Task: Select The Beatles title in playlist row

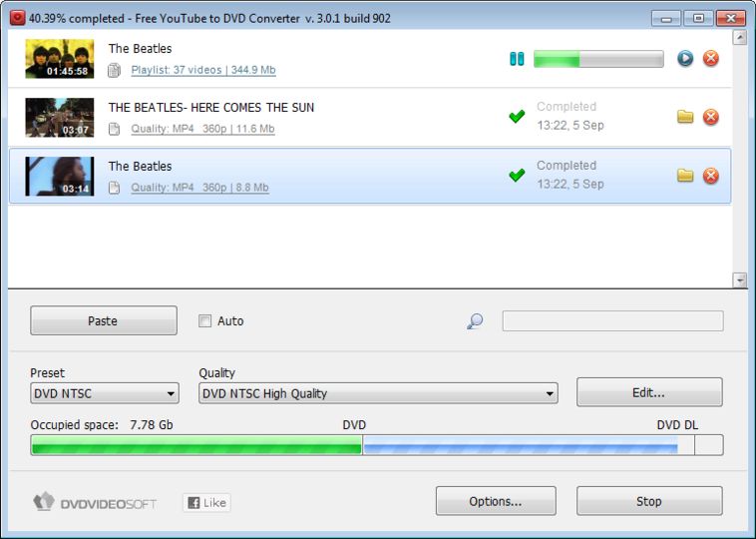Action: click(x=140, y=48)
